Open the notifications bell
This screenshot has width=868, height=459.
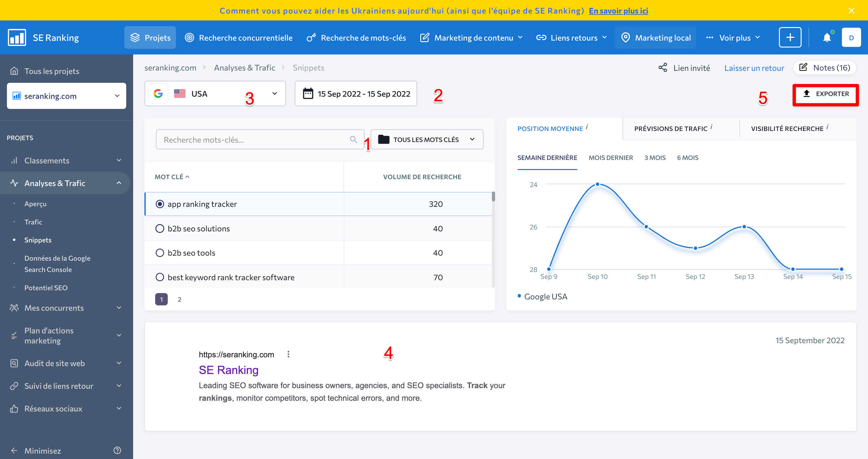click(x=827, y=37)
